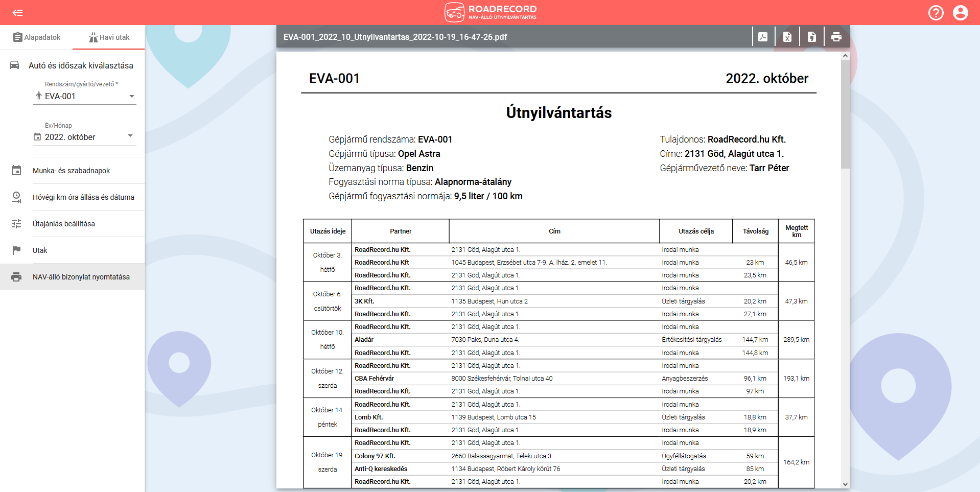Click the RoadRecord logo in header

(491, 12)
